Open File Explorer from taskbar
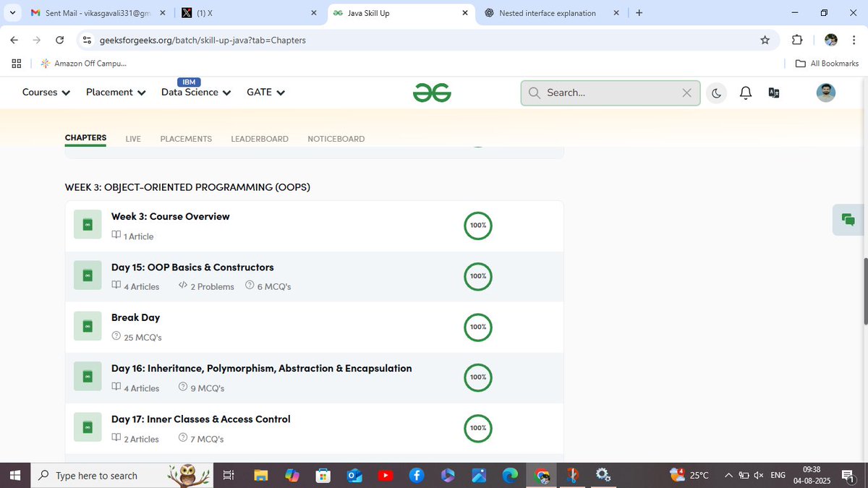This screenshot has width=868, height=488. pyautogui.click(x=261, y=476)
